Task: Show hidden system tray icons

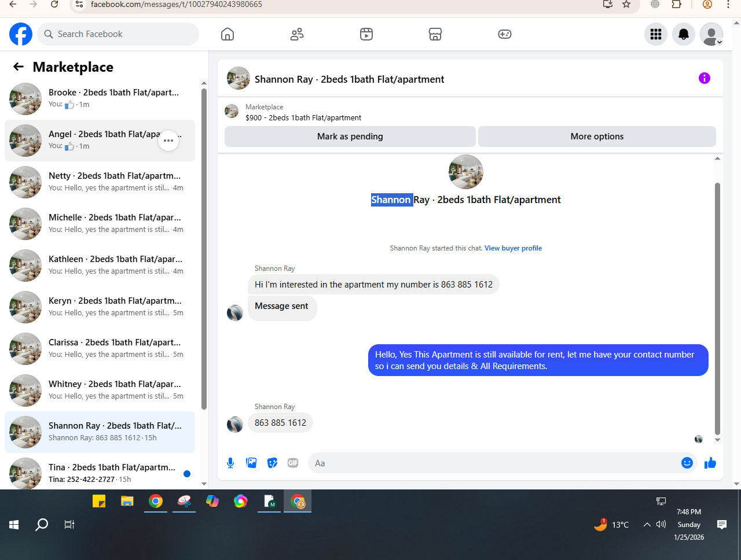Action: 647,525
